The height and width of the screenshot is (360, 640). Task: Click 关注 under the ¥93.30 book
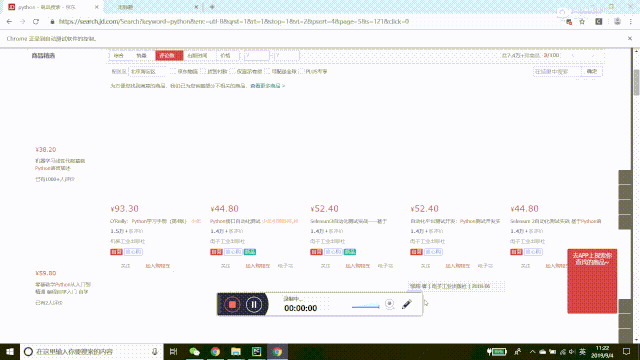click(125, 266)
